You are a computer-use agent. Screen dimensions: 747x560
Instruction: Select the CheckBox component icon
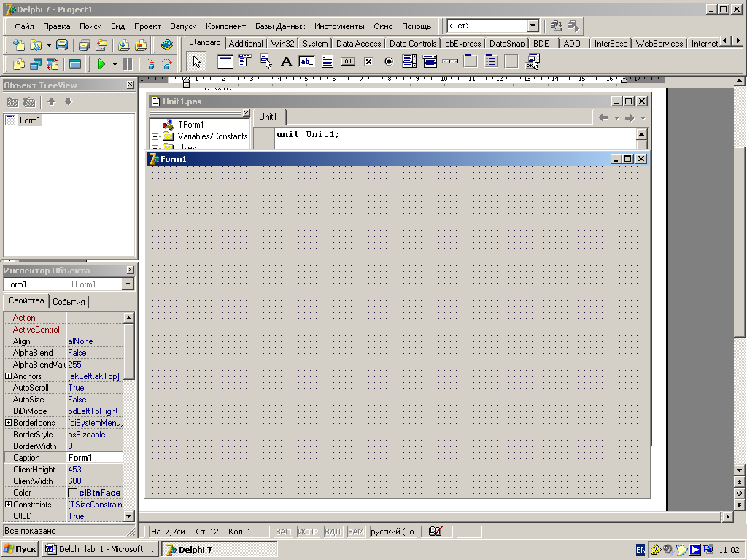[368, 61]
